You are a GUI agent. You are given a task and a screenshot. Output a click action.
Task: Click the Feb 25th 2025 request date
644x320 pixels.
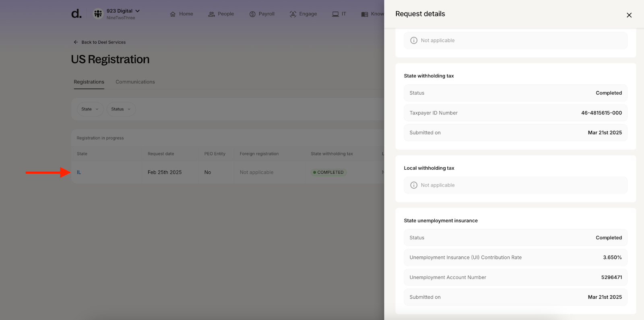tap(165, 172)
